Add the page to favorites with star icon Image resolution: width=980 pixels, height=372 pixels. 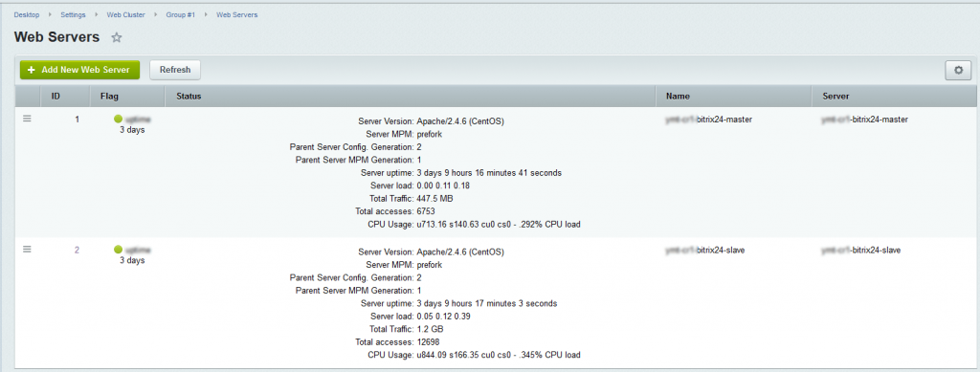pyautogui.click(x=116, y=38)
